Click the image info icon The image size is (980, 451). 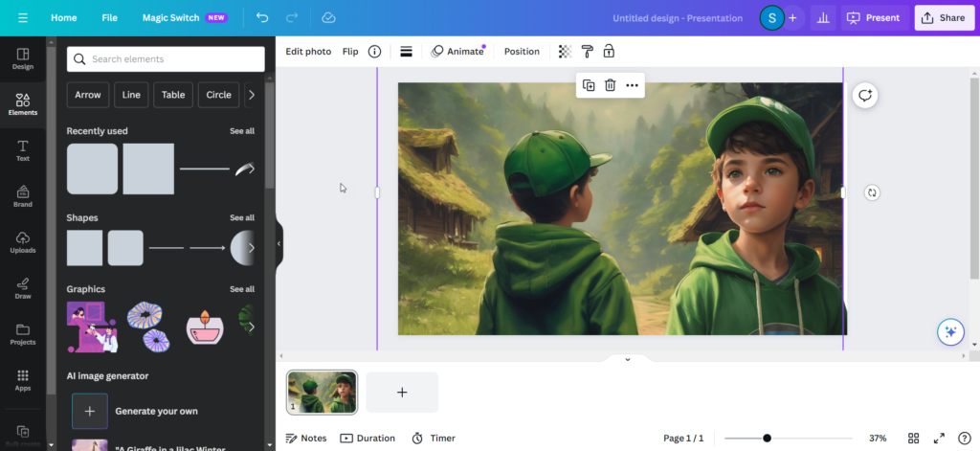click(374, 52)
